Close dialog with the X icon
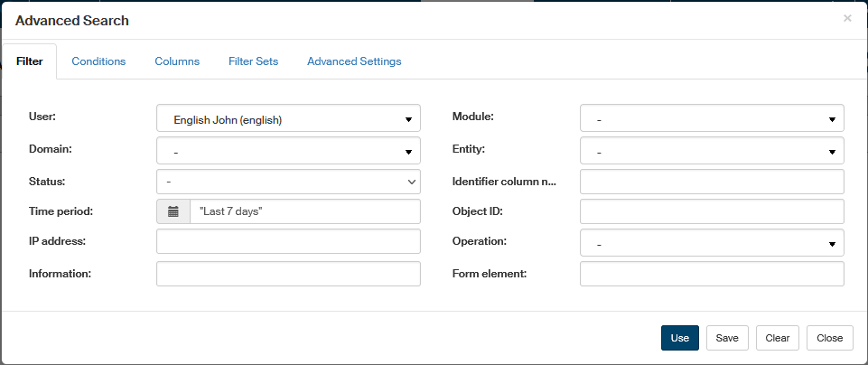868x365 pixels. (847, 18)
